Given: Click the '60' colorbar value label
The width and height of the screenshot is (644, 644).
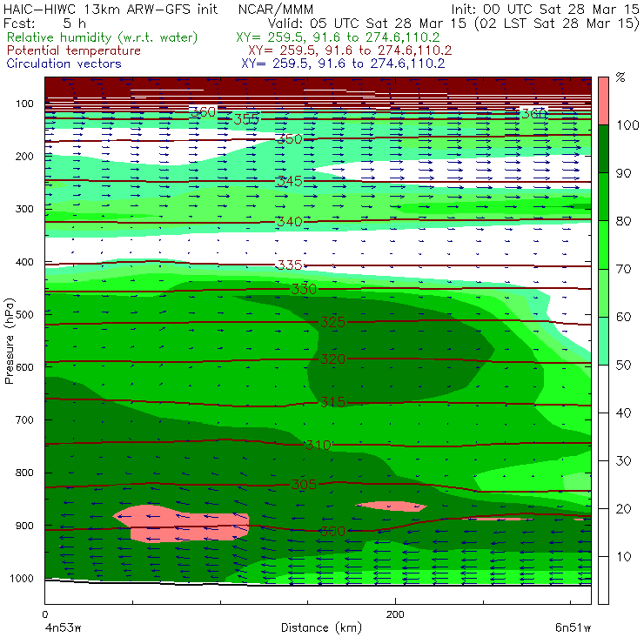Looking at the screenshot, I should point(623,317).
